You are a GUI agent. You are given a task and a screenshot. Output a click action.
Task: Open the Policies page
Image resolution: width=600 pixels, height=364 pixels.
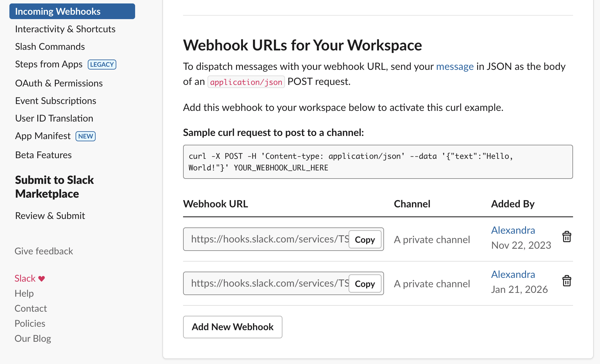30,323
